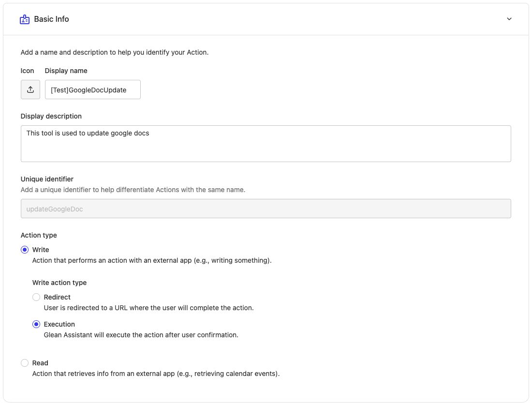532x405 pixels.
Task: Click the Redirect option label text
Action: (x=57, y=297)
